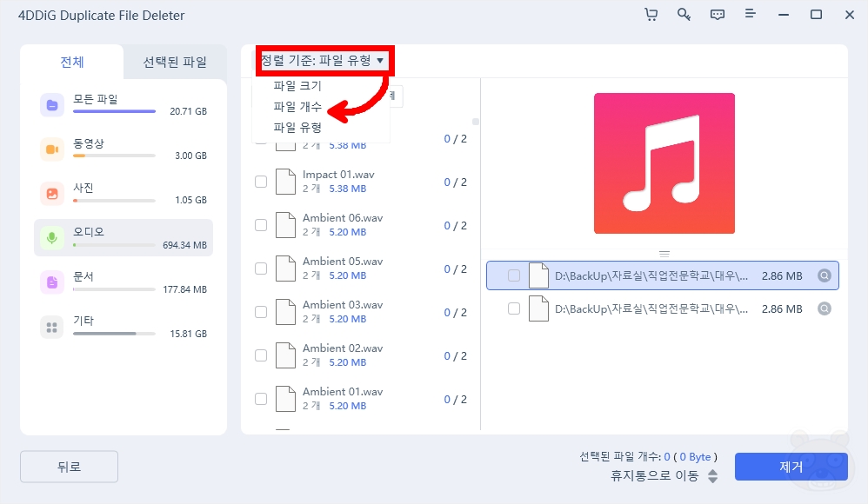Click the file list scrollbar thumb
Screen dimensions: 868x504
[x=476, y=122]
